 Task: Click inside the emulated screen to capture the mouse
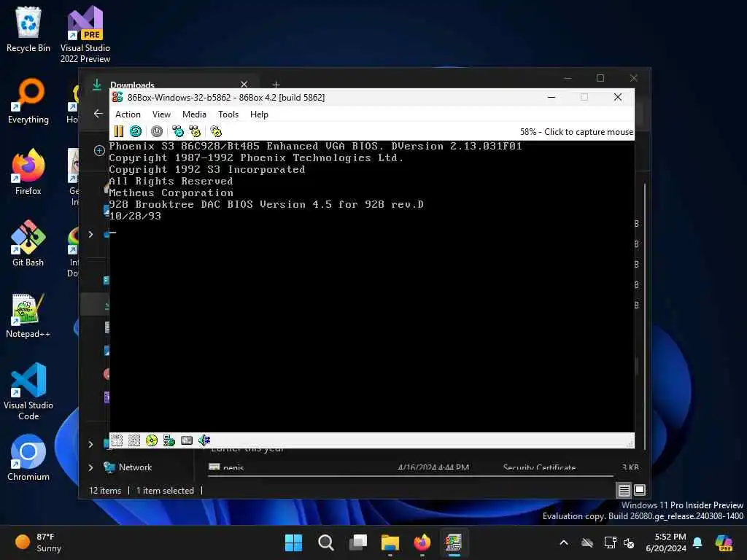tap(371, 286)
